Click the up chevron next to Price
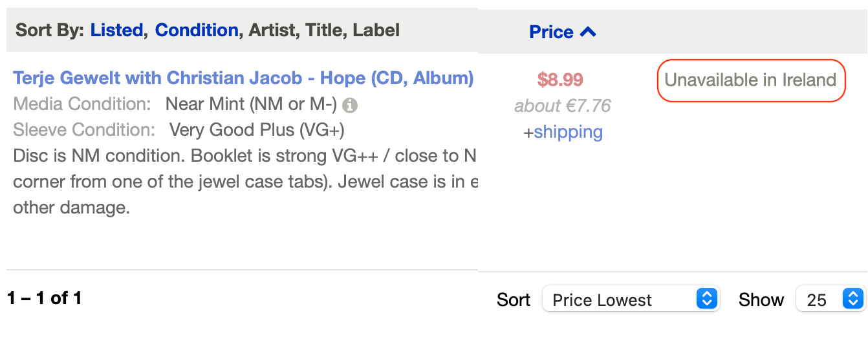Image resolution: width=868 pixels, height=339 pixels. point(588,31)
